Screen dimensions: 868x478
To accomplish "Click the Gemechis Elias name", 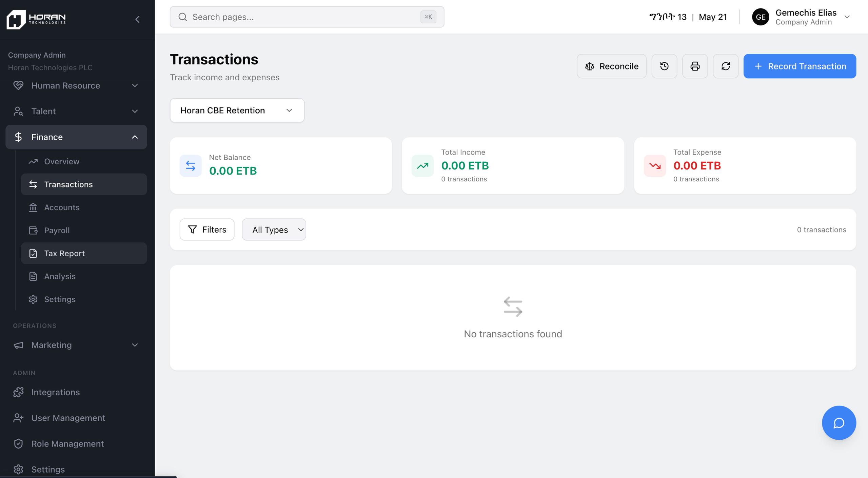I will click(x=806, y=13).
